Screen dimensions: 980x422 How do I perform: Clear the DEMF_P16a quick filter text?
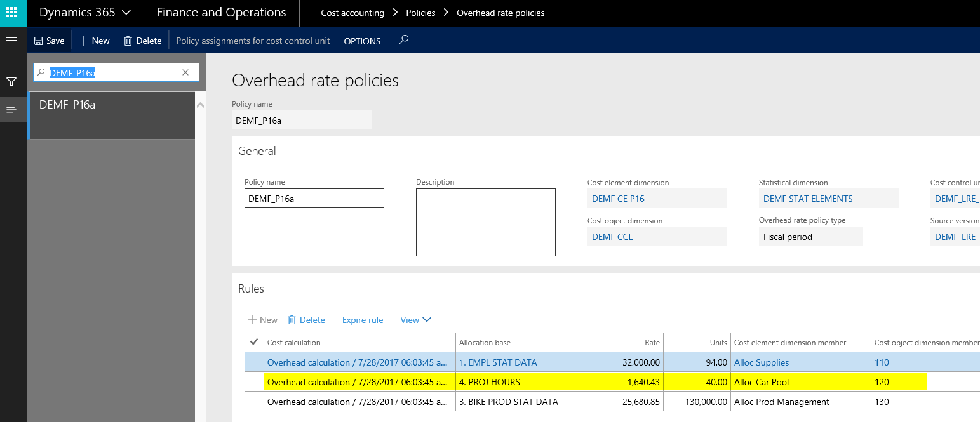pyautogui.click(x=185, y=72)
